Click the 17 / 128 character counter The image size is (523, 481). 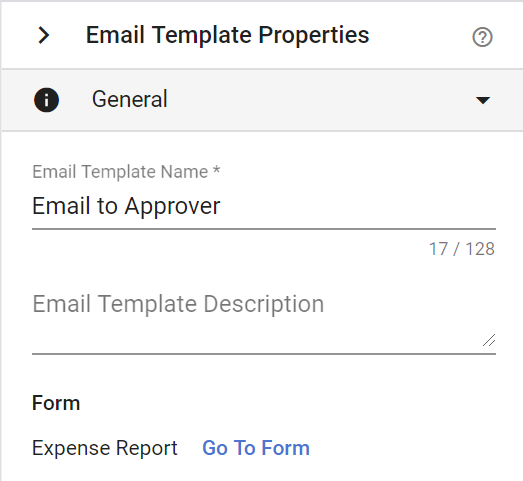462,249
